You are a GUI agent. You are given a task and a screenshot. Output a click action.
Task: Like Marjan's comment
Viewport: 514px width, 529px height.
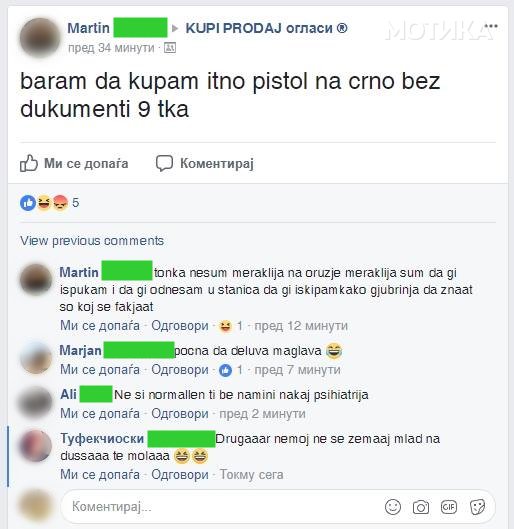point(100,369)
